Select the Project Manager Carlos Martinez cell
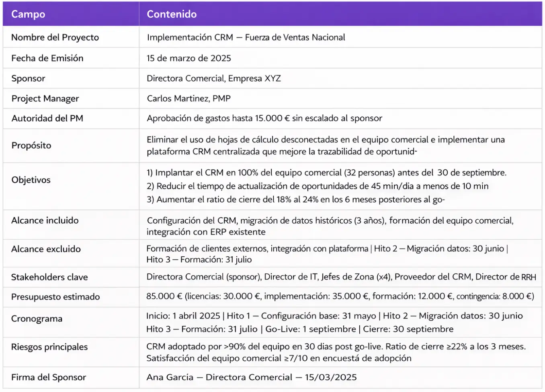The image size is (545, 392). point(189,98)
